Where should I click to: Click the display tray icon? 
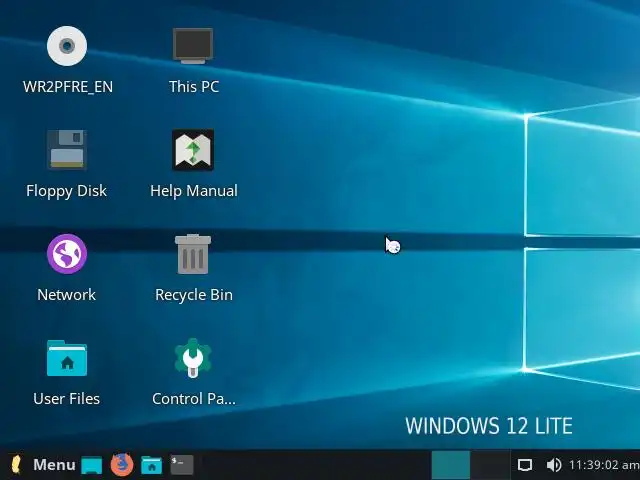[x=525, y=465]
